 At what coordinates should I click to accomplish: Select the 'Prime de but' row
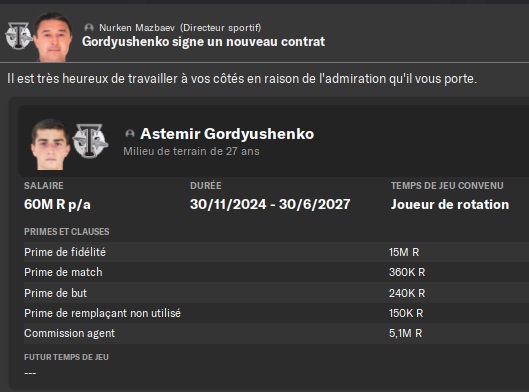tap(276, 293)
